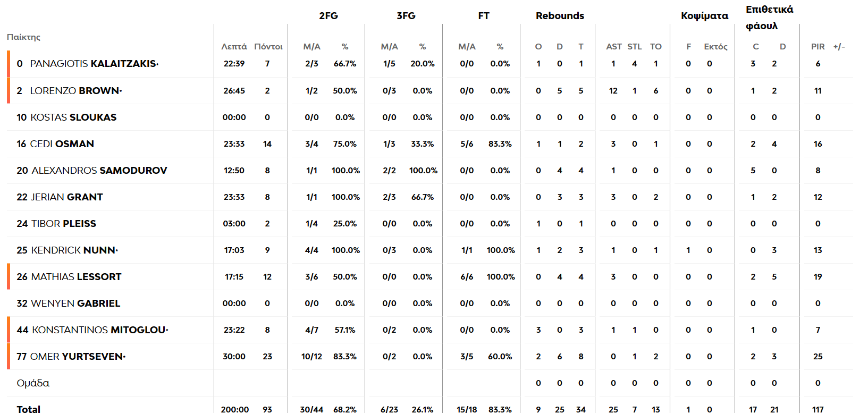
Task: Click the PIR column header
Action: 818,47
